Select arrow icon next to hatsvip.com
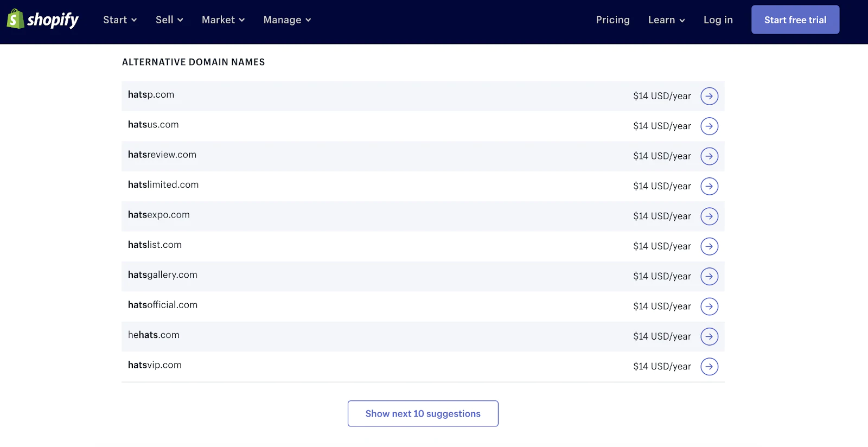The height and width of the screenshot is (447, 868). coord(709,367)
